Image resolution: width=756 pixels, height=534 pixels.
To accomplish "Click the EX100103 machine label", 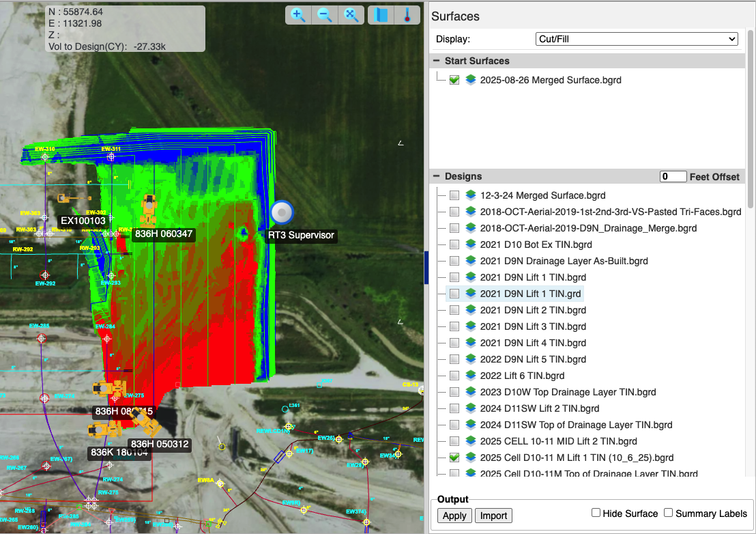I will click(x=83, y=221).
